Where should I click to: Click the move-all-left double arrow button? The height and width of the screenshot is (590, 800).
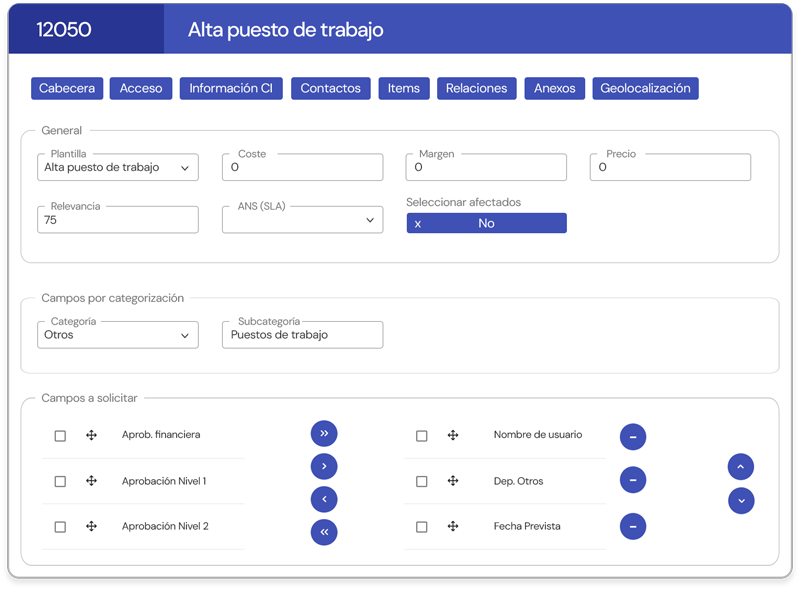pyautogui.click(x=324, y=532)
